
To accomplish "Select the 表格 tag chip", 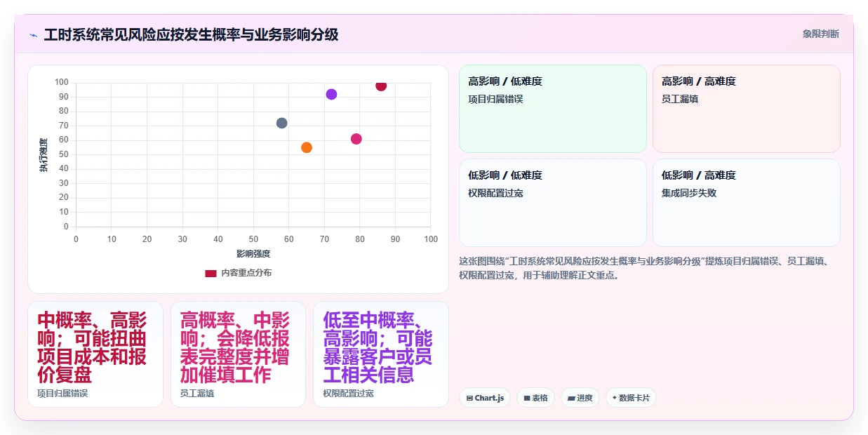I will tap(535, 398).
